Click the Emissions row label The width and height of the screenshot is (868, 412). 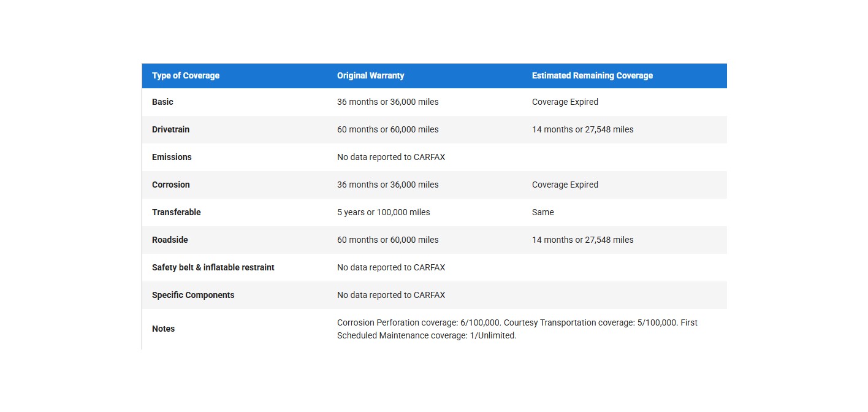pyautogui.click(x=172, y=157)
